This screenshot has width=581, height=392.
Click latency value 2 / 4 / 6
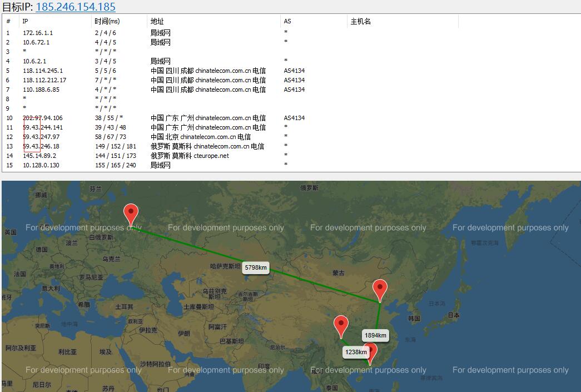tap(105, 33)
